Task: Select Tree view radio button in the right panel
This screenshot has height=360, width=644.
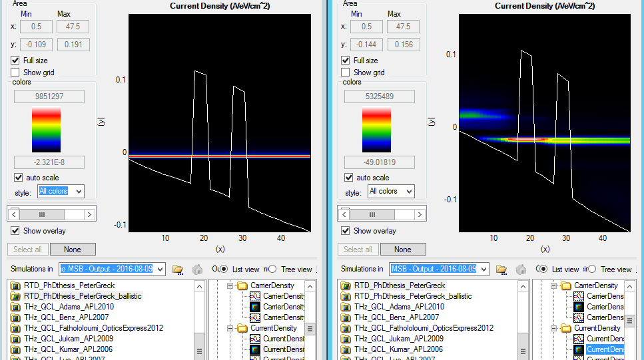Action: 592,270
